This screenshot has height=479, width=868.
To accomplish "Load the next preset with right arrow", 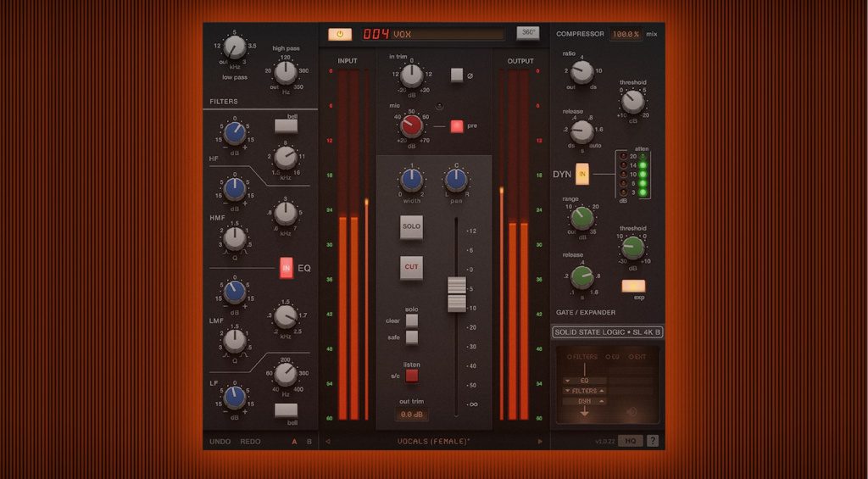I will [539, 441].
